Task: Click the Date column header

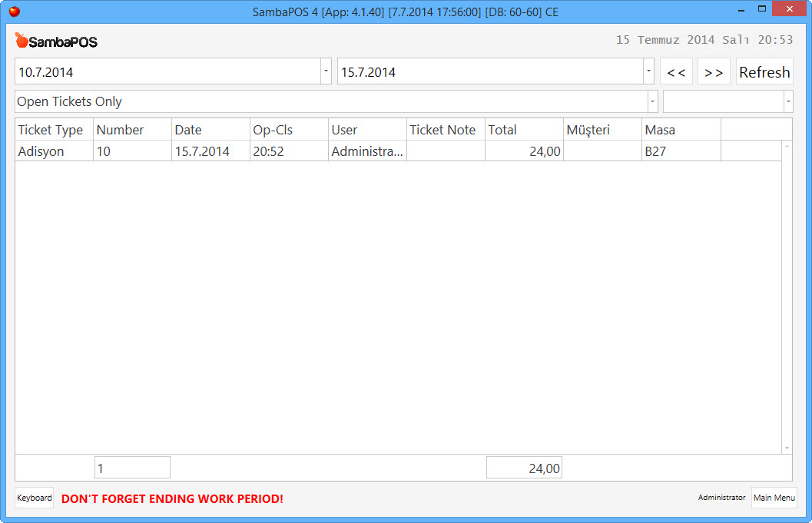Action: 188,130
